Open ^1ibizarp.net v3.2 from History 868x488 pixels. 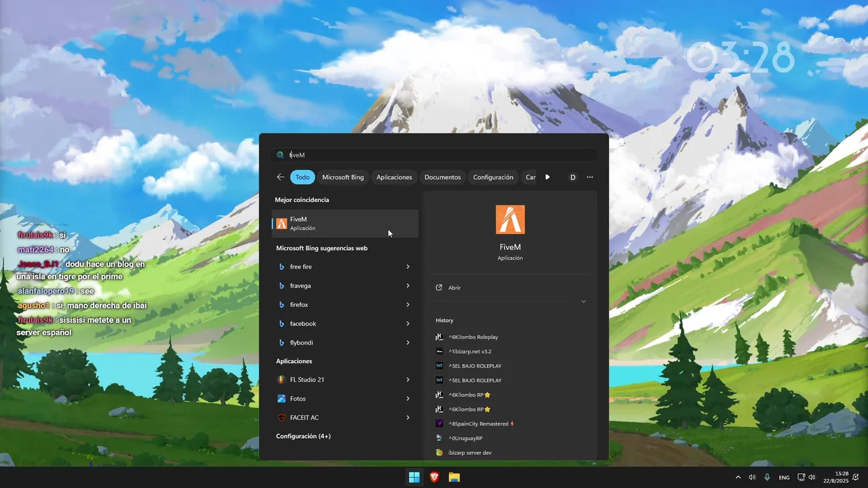tap(470, 351)
